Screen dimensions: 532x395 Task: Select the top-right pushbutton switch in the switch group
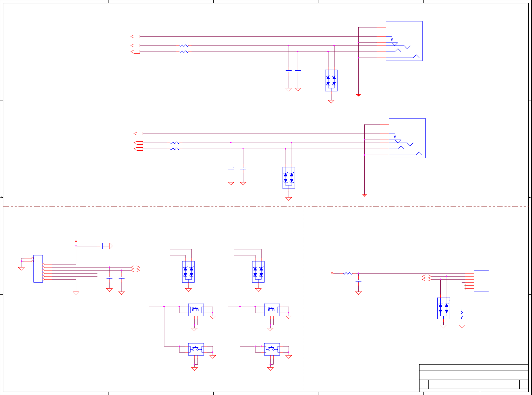(272, 310)
